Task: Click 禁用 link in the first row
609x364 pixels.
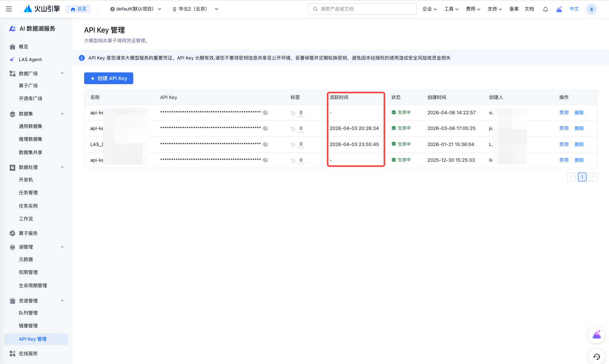Action: [564, 113]
